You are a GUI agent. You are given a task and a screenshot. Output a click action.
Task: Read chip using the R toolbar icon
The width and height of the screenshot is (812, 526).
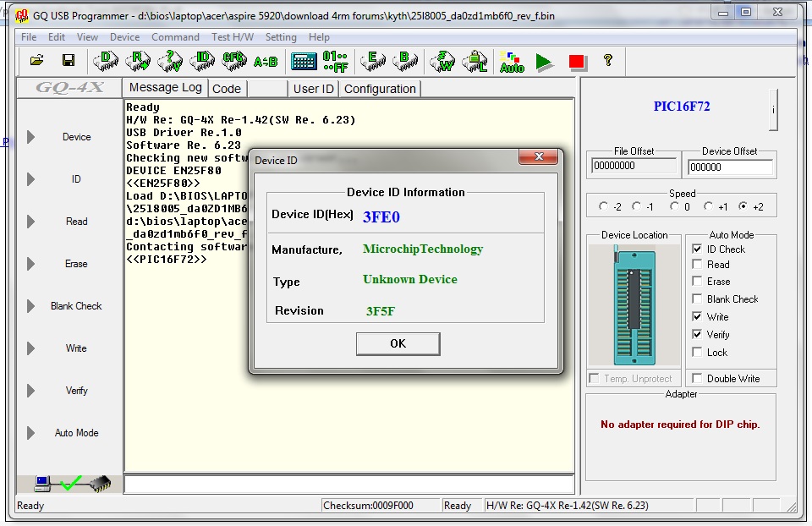[x=138, y=61]
